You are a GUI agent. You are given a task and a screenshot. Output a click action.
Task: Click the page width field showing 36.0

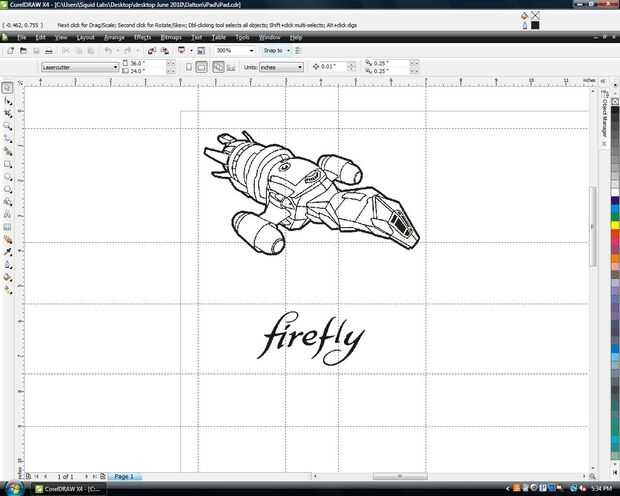point(147,63)
